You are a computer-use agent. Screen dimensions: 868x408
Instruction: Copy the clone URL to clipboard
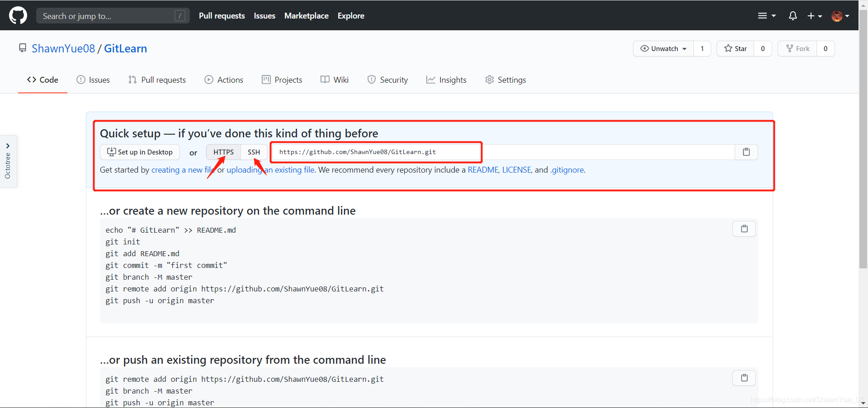click(746, 152)
